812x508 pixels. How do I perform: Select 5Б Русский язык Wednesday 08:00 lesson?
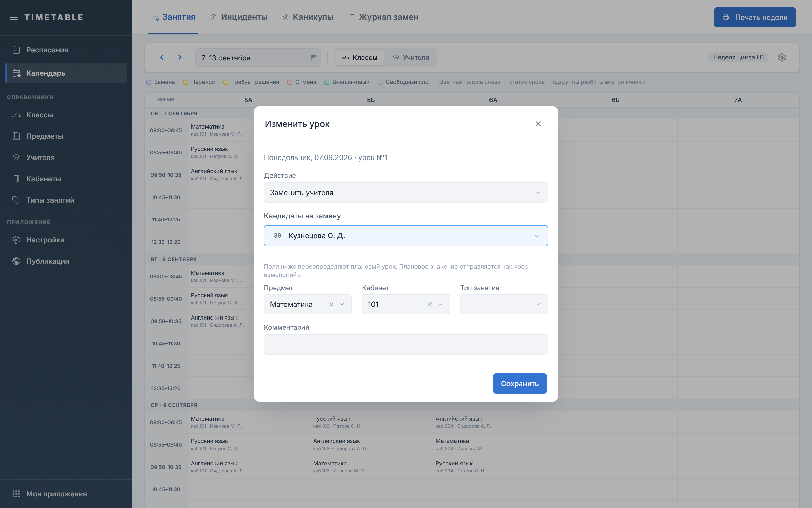[371, 422]
